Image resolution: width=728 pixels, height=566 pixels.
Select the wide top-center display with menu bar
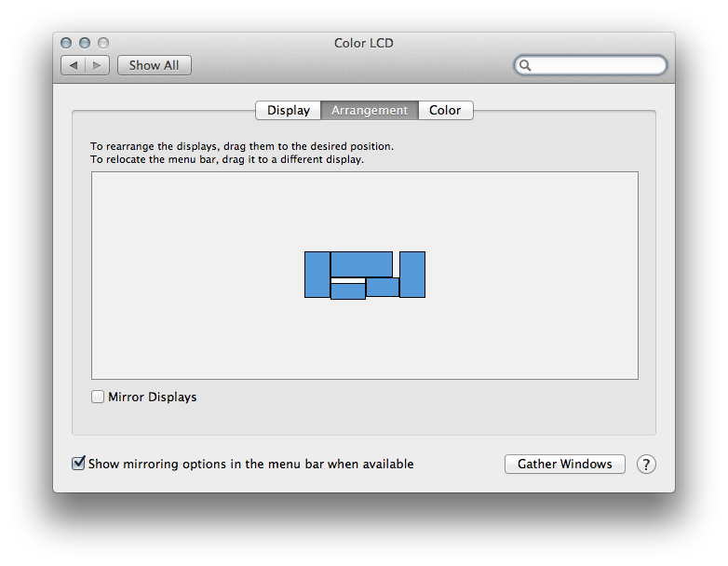coord(362,264)
